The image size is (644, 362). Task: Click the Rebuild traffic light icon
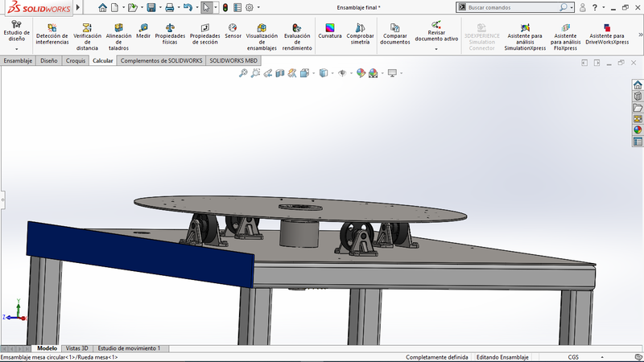coord(225,7)
